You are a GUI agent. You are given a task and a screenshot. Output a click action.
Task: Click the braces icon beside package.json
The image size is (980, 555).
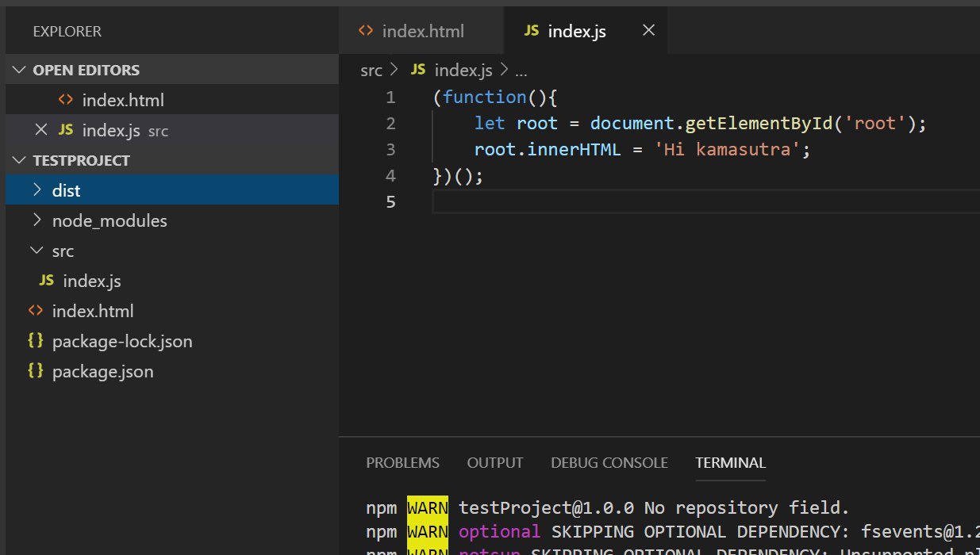point(35,371)
